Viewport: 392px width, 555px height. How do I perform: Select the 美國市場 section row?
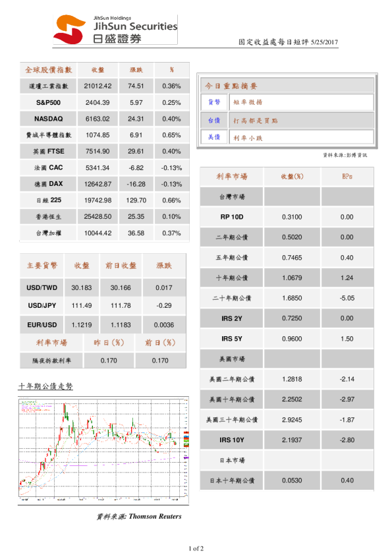coord(287,359)
